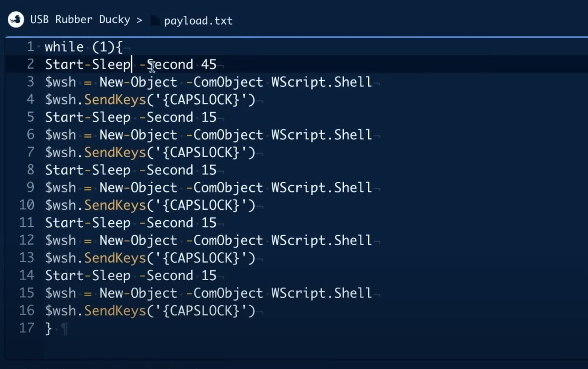Click the breadcrumb chevron separator
The image size is (588, 369).
tap(140, 20)
